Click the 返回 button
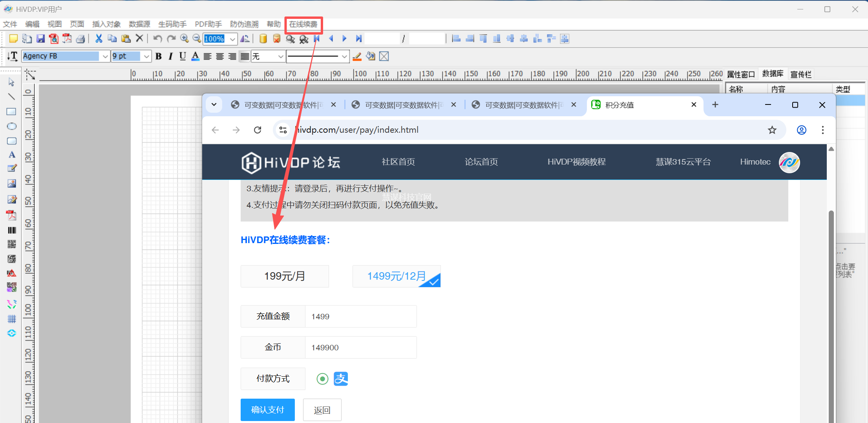The image size is (868, 423). coord(322,410)
